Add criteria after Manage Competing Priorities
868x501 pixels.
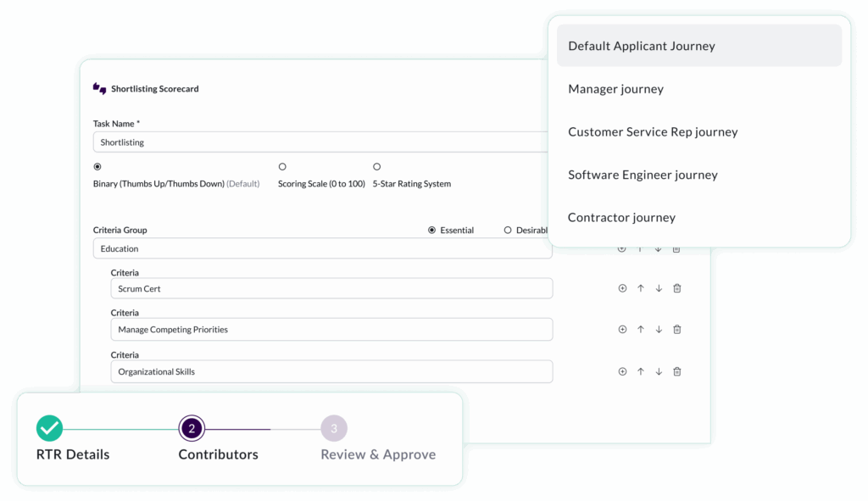tap(622, 329)
